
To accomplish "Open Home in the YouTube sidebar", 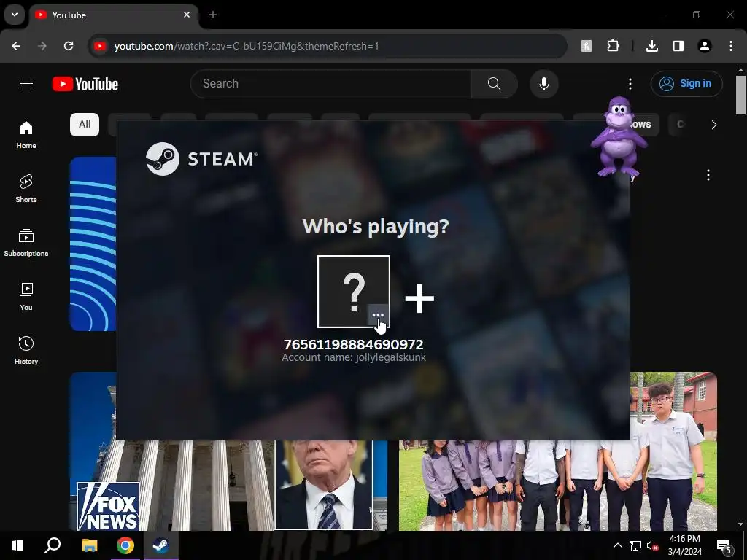I will tap(26, 135).
